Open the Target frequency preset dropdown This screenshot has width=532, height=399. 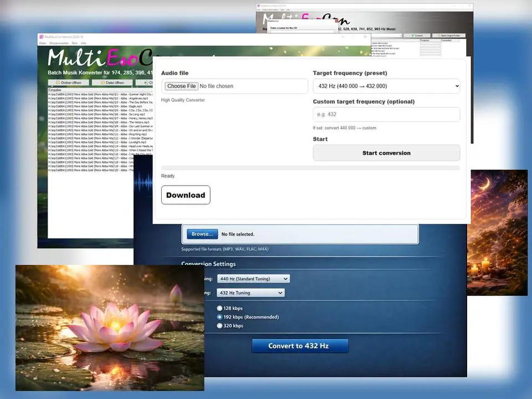point(386,86)
